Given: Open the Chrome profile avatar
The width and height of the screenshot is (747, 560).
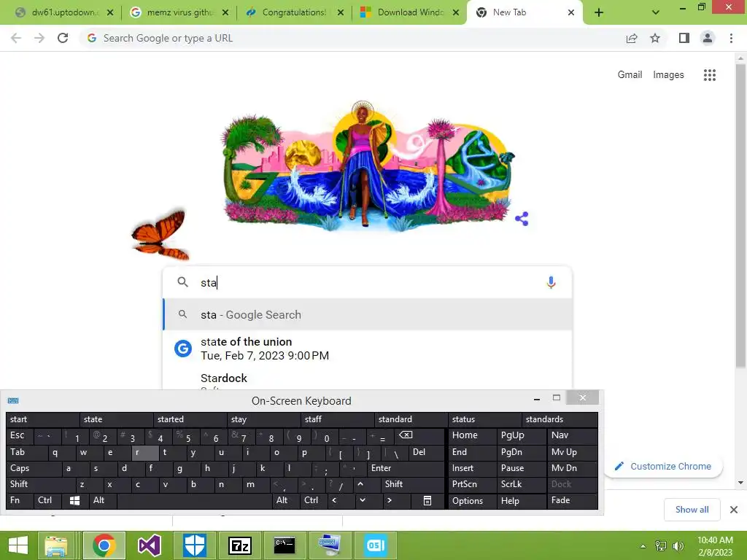Looking at the screenshot, I should (708, 38).
